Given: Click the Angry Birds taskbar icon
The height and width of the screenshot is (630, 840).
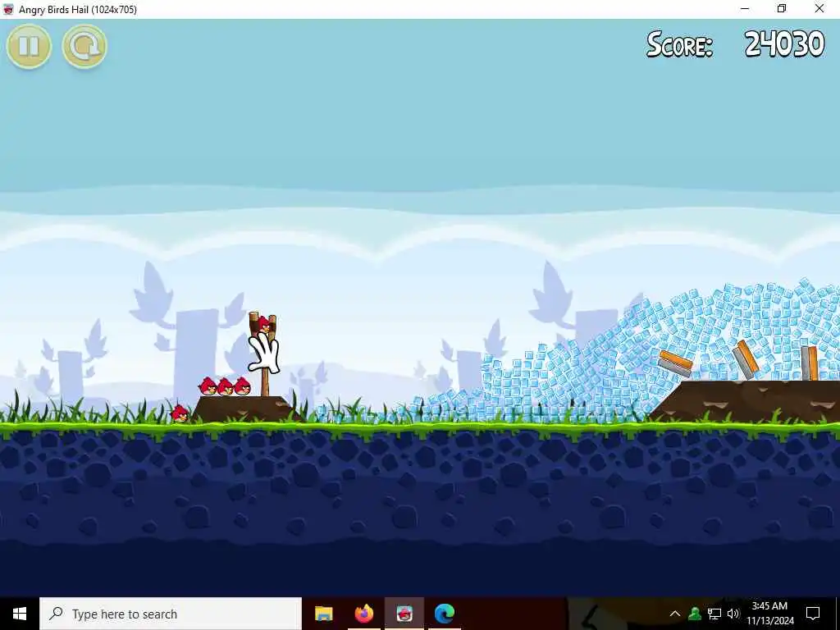Looking at the screenshot, I should pos(404,614).
